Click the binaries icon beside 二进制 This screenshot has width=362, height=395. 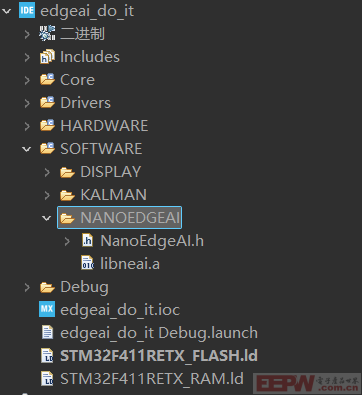(x=47, y=33)
